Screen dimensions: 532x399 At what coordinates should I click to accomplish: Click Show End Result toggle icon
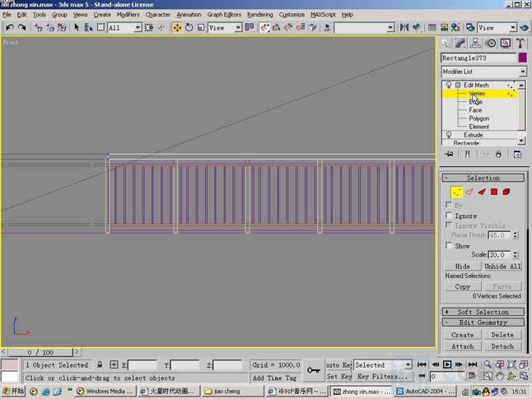468,154
